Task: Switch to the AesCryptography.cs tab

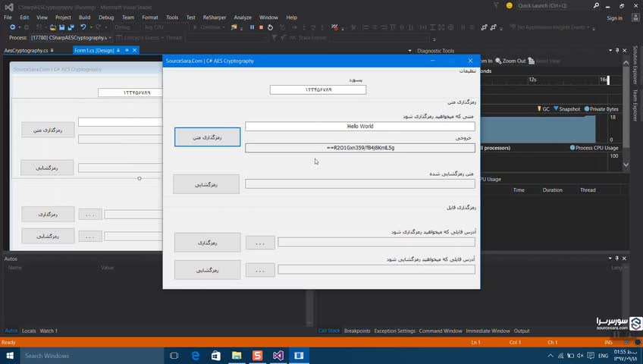Action: (x=26, y=50)
